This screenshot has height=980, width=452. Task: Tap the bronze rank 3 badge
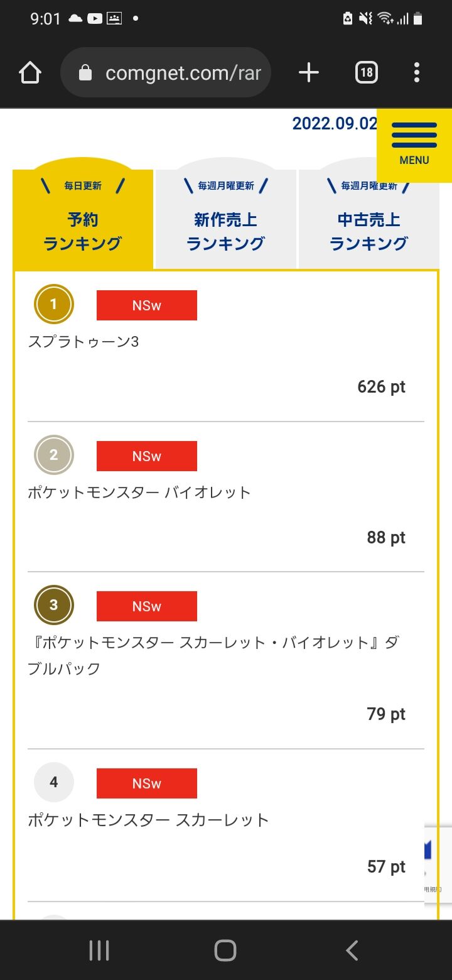pyautogui.click(x=53, y=605)
